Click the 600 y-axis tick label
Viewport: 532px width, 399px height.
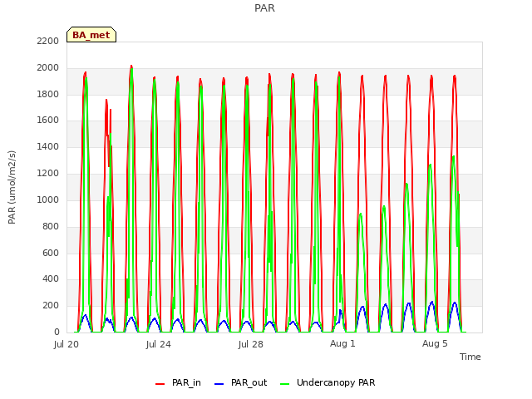[x=51, y=253]
